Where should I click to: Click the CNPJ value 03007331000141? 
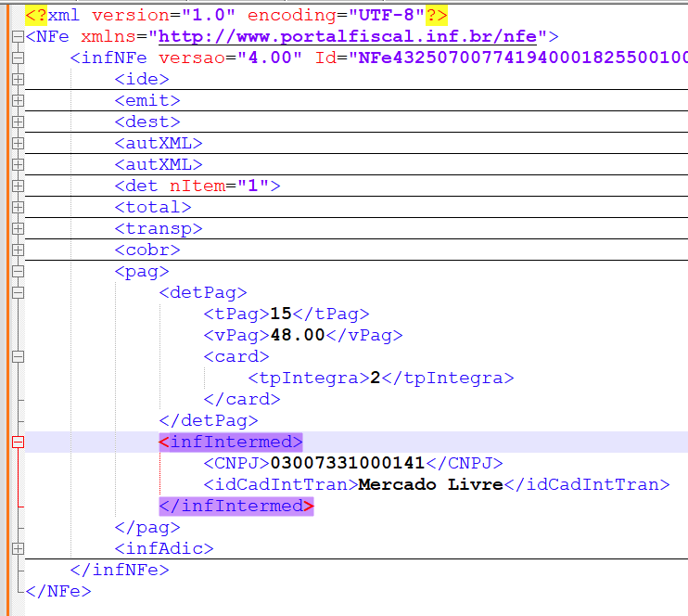click(x=348, y=463)
